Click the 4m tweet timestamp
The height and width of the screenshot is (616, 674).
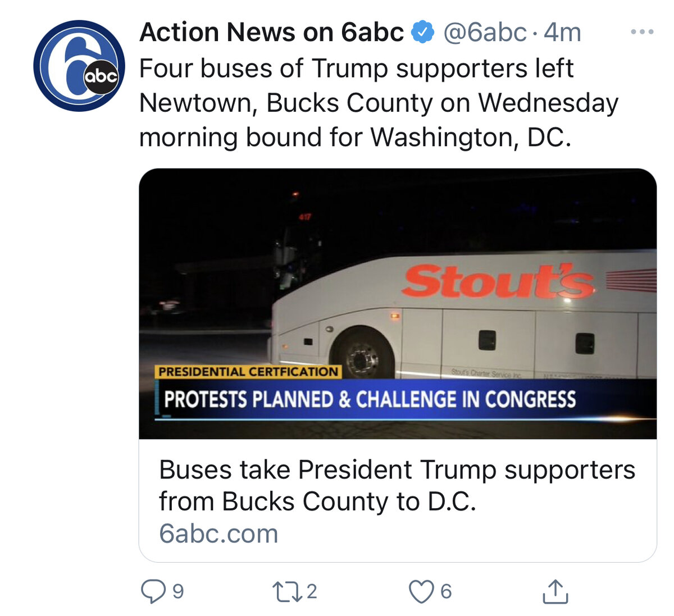[562, 33]
